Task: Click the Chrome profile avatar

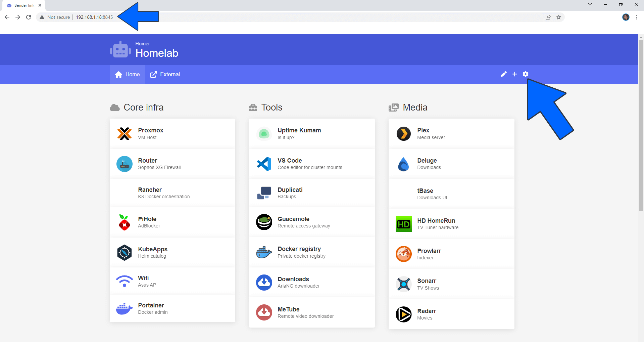Action: click(x=626, y=17)
